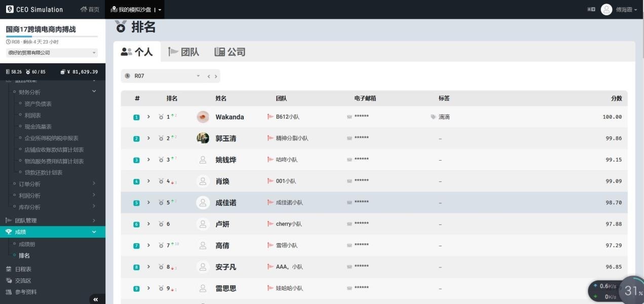Open the 首页 home link
644x304 pixels.
click(x=90, y=10)
